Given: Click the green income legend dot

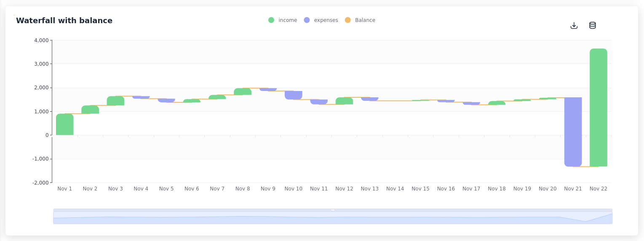Looking at the screenshot, I should click(271, 20).
